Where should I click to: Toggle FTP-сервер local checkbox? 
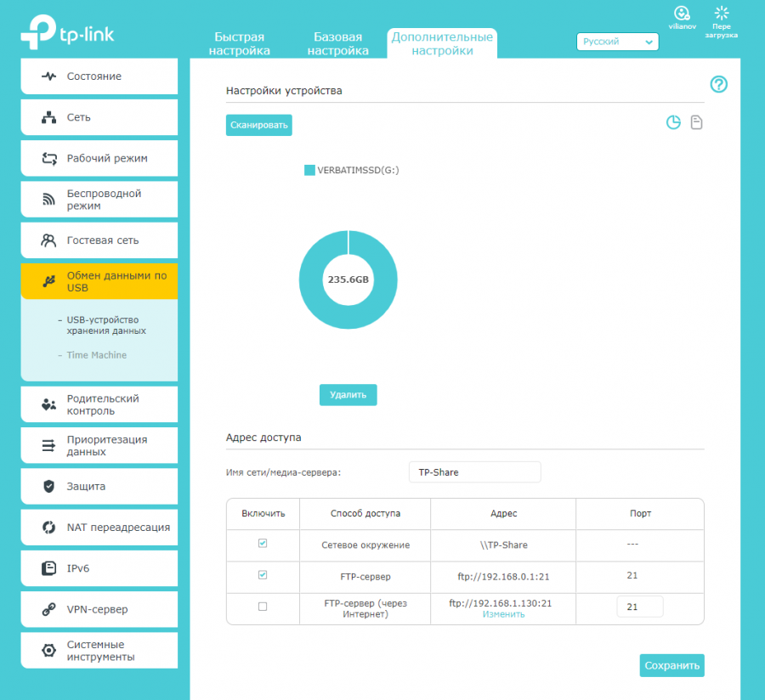click(263, 575)
